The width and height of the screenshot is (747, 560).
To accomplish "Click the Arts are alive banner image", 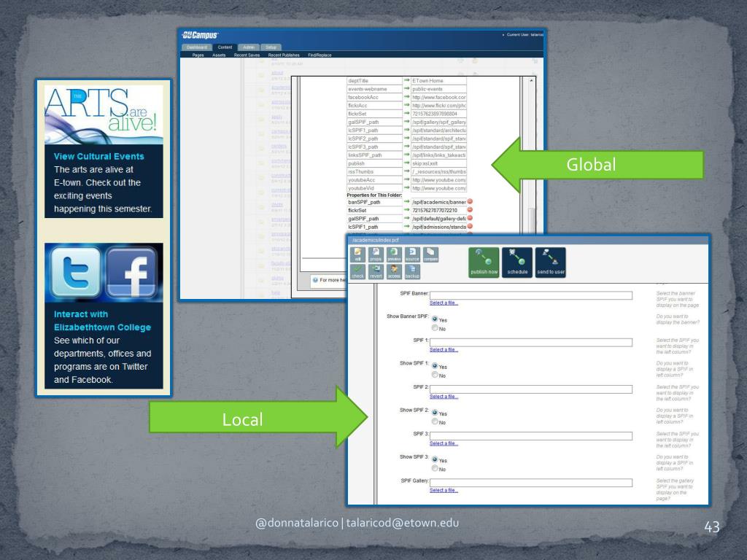I will point(104,114).
